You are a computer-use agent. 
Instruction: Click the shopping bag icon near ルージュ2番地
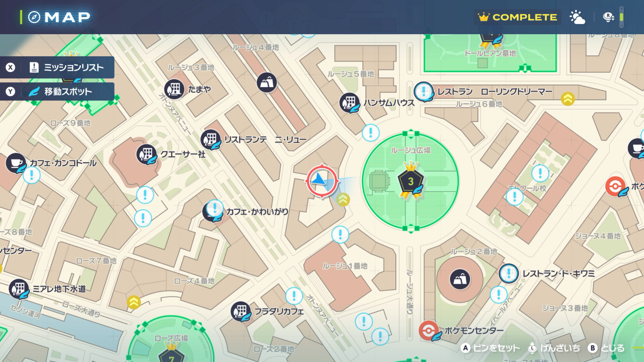point(460,279)
